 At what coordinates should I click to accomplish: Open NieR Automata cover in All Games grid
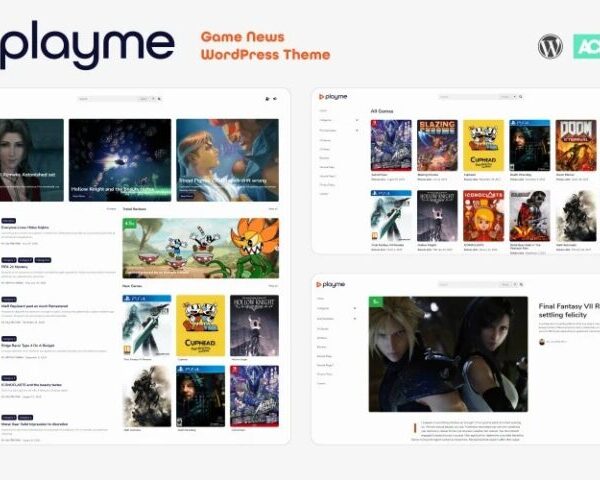point(576,216)
